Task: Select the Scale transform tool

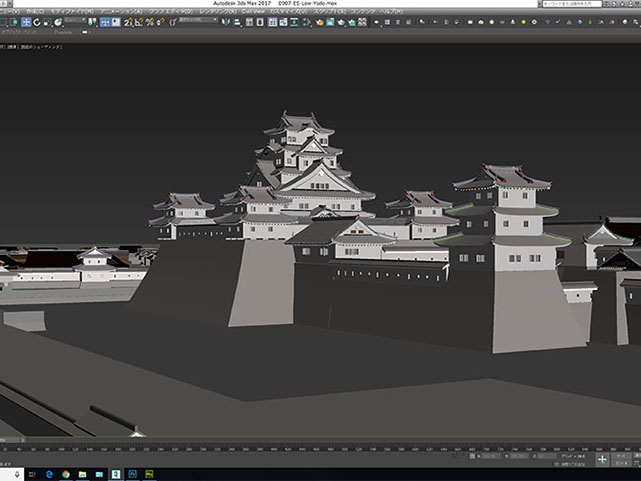Action: point(46,22)
